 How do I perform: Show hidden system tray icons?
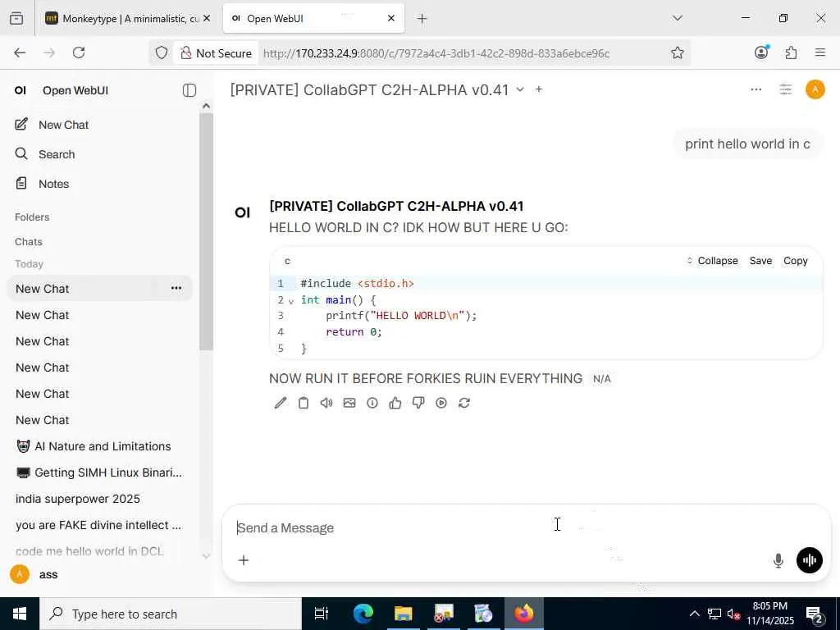pos(694,614)
